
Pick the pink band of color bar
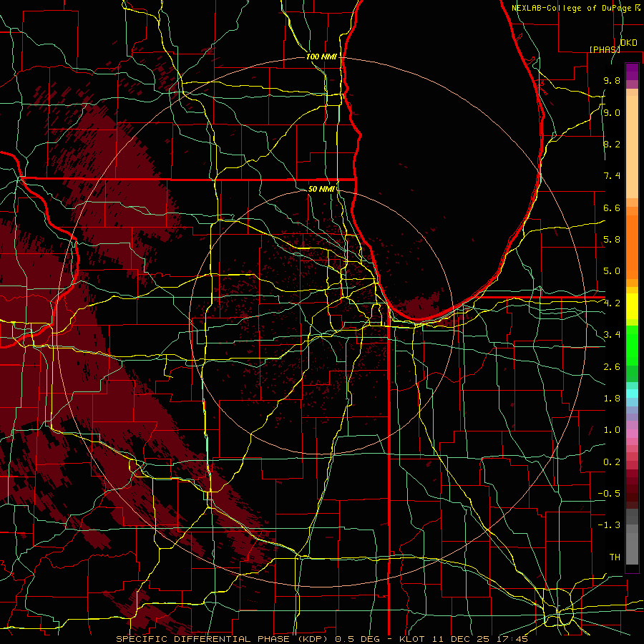tap(632, 434)
